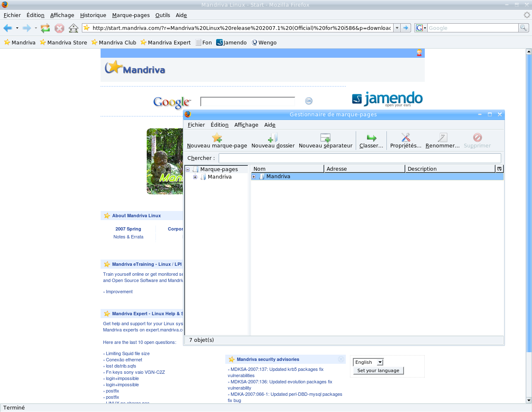Image resolution: width=532 pixels, height=412 pixels.
Task: Click the Stop loading icon
Action: pyautogui.click(x=59, y=28)
